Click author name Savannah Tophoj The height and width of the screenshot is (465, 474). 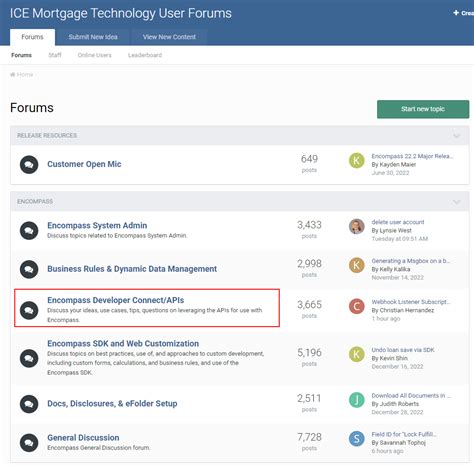[402, 442]
